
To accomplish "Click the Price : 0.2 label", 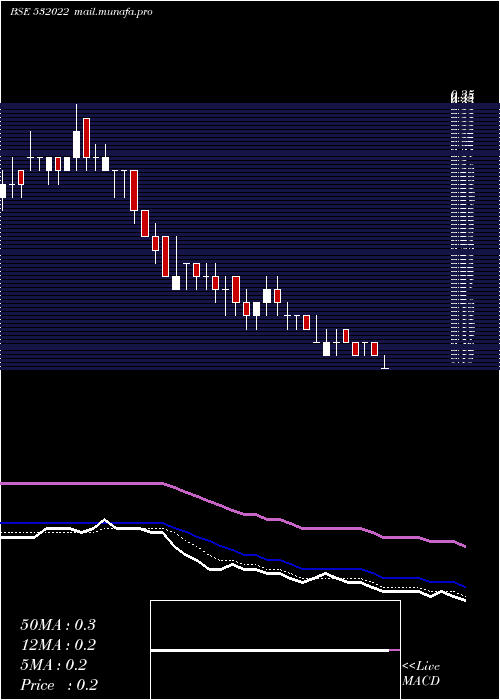I will tap(59, 685).
